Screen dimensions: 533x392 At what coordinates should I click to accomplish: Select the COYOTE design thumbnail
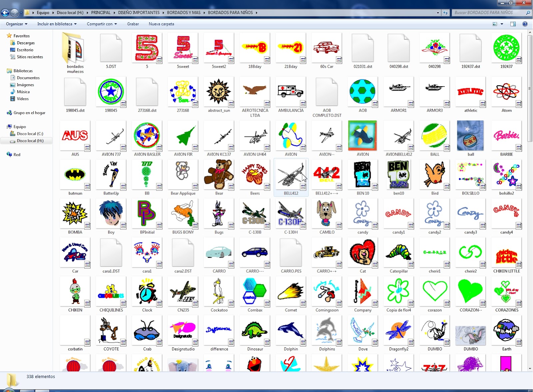[x=111, y=331]
